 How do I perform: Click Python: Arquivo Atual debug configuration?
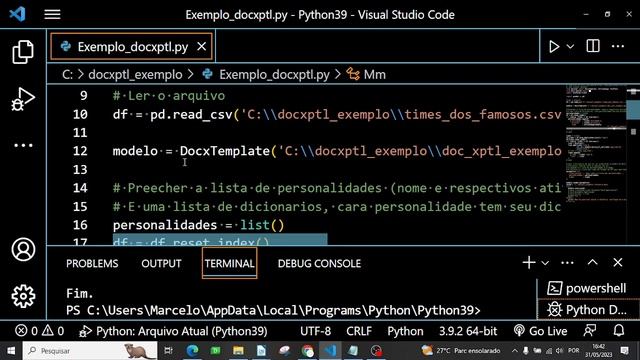(x=173, y=331)
